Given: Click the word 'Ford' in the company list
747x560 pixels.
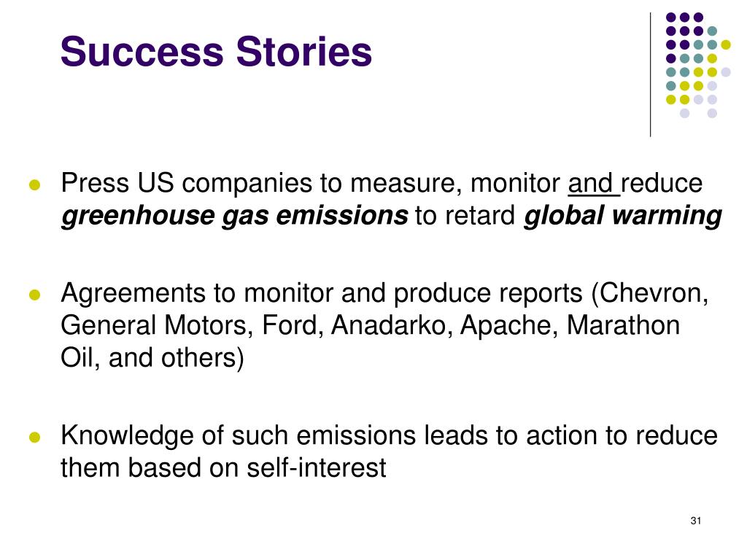Looking at the screenshot, I should pyautogui.click(x=290, y=326).
